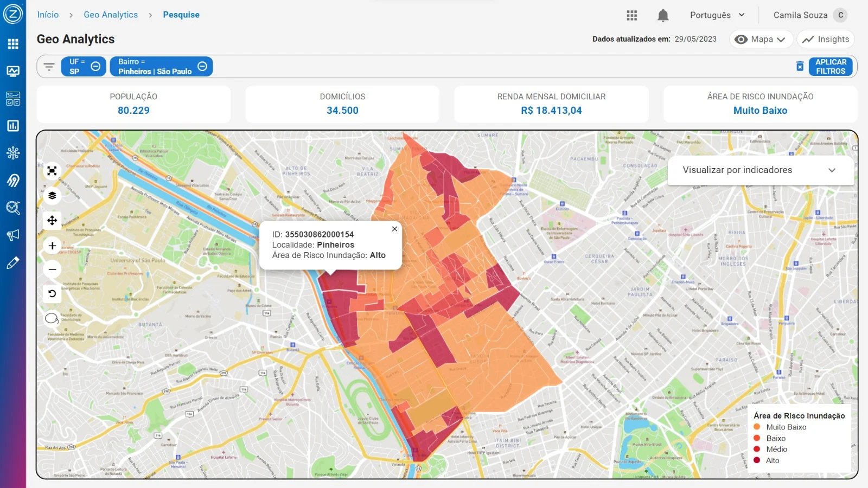Click the map zoom out button
868x488 pixels.
(52, 269)
